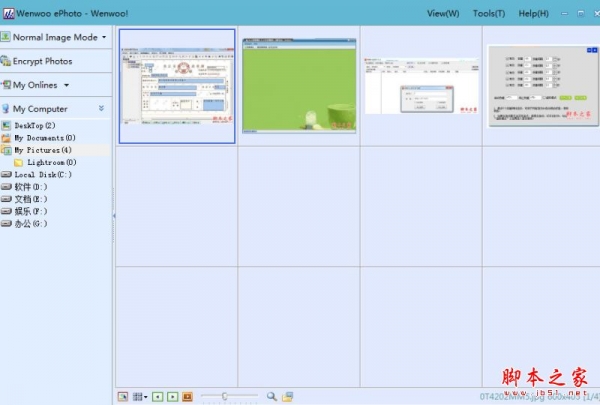The height and width of the screenshot is (405, 600).
Task: Select the third thumbnail with dialog box
Action: [x=421, y=86]
